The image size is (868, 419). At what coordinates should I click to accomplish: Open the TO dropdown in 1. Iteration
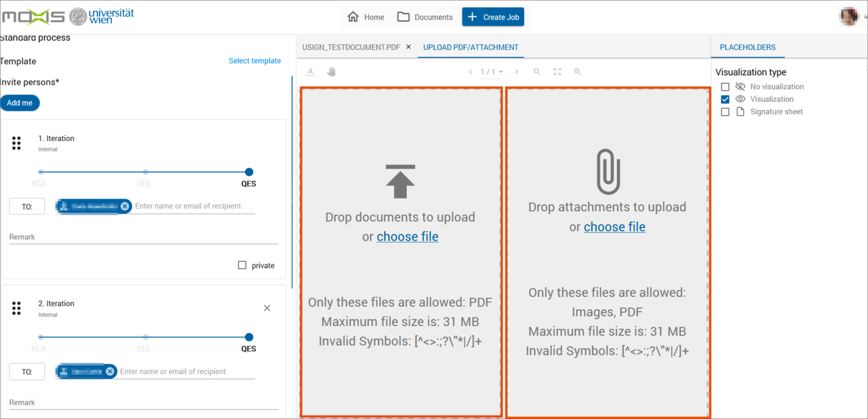click(27, 206)
